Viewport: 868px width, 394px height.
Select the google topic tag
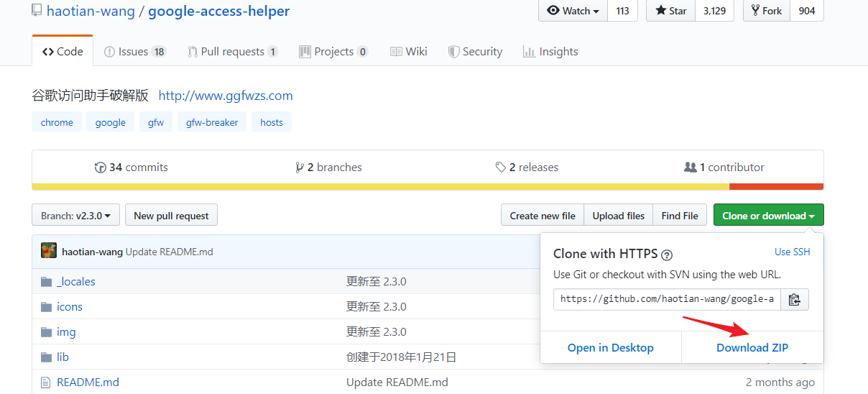click(111, 122)
